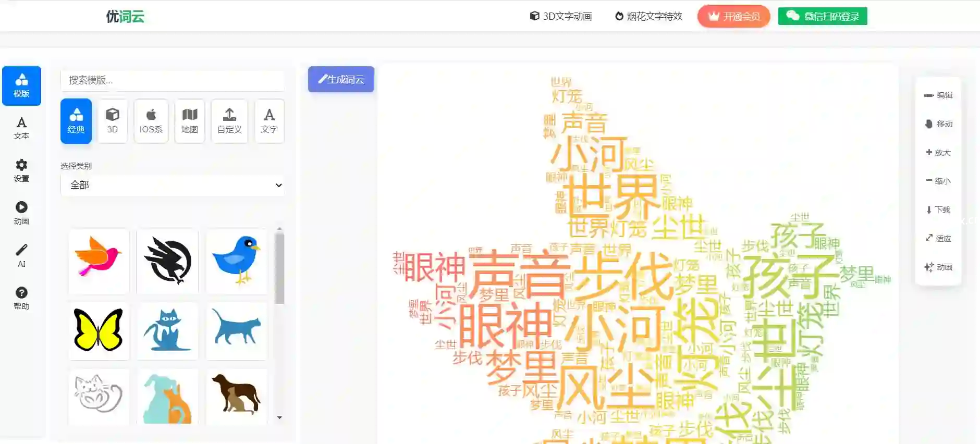The width and height of the screenshot is (980, 444).
Task: Click the 搜索模版 search field
Action: pos(173,80)
